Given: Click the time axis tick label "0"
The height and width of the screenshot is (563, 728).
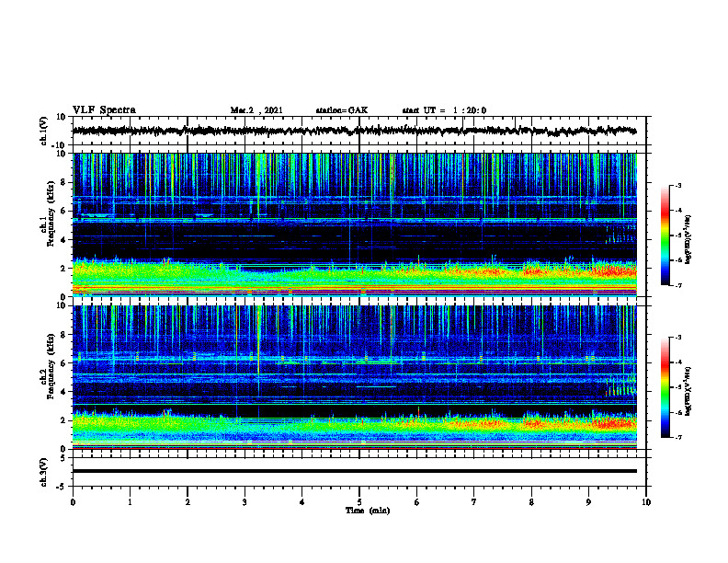Looking at the screenshot, I should 73,502.
